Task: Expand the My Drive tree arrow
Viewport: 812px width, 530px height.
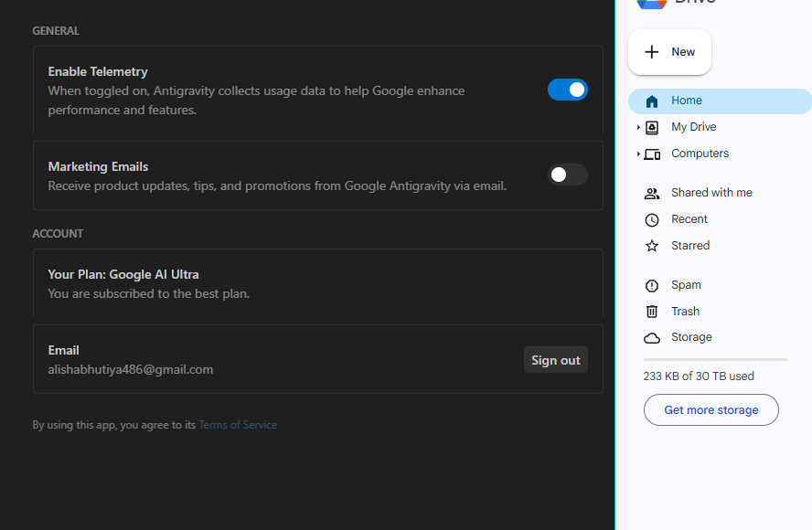Action: pyautogui.click(x=638, y=128)
